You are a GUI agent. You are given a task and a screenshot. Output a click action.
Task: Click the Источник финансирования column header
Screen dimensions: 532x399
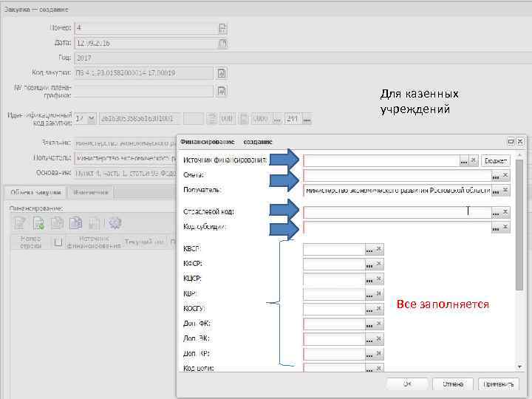coord(93,242)
